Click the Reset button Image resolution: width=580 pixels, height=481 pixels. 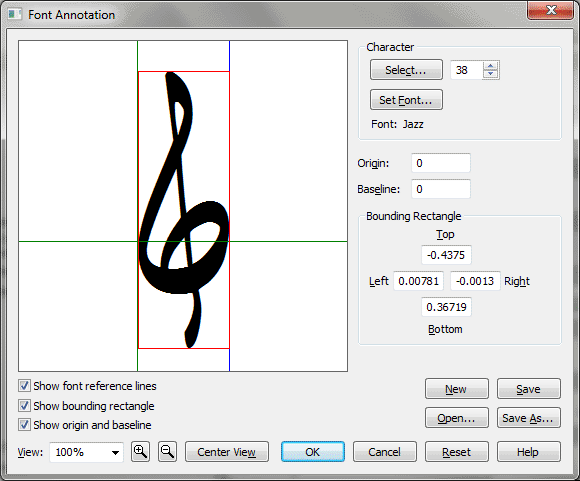456,452
